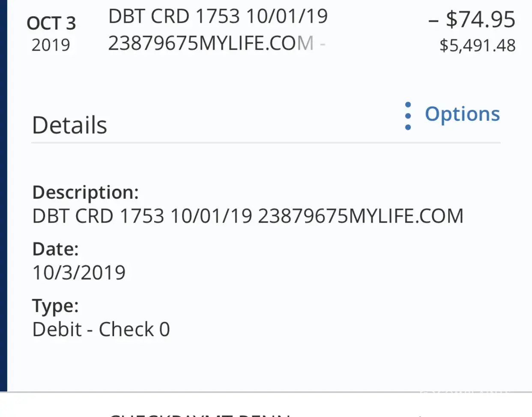532x417 pixels.
Task: Click the blue Options link
Action: [462, 114]
